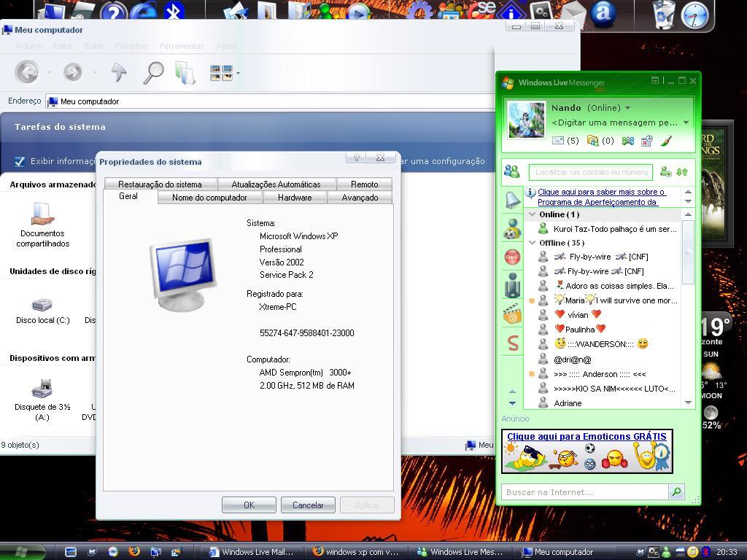The height and width of the screenshot is (560, 747).
Task: Go back in the Meu computador window
Action: pos(27,72)
